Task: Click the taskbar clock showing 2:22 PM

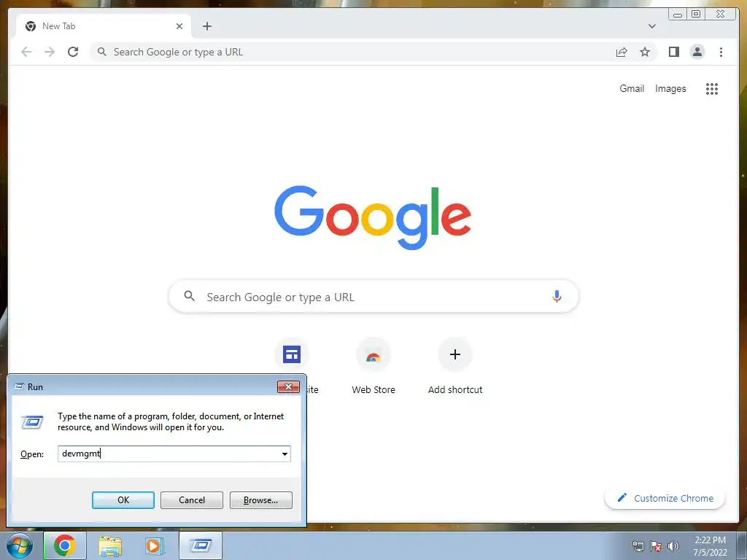Action: pyautogui.click(x=710, y=545)
